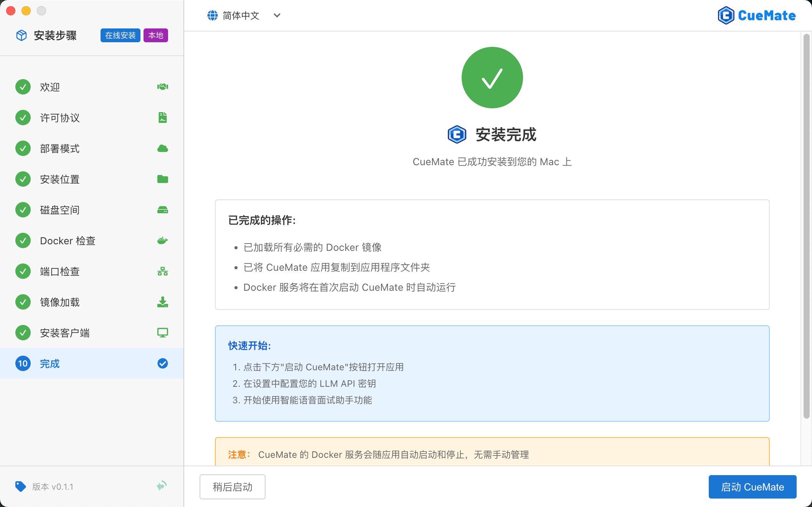Click the Docker whale icon
The width and height of the screenshot is (812, 507).
click(x=163, y=240)
